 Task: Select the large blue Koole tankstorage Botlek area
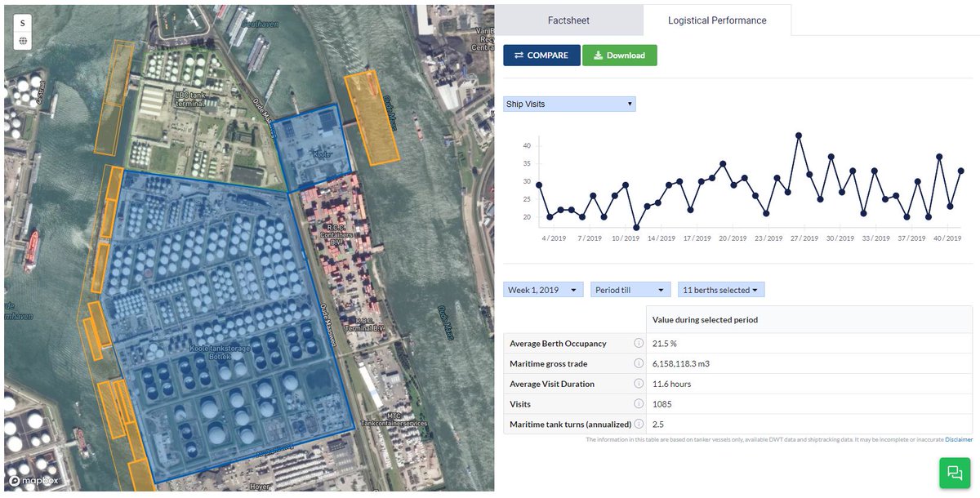(229, 327)
